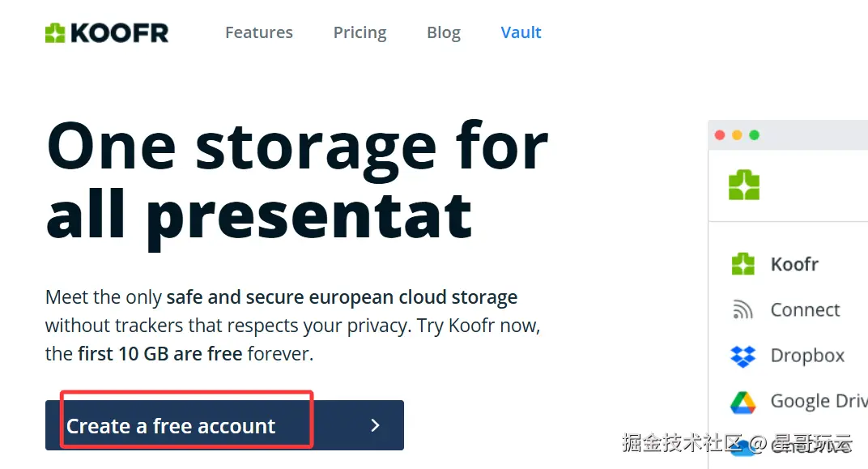Click the Connect feed icon
Screen dimensions: 868x469
tap(742, 309)
